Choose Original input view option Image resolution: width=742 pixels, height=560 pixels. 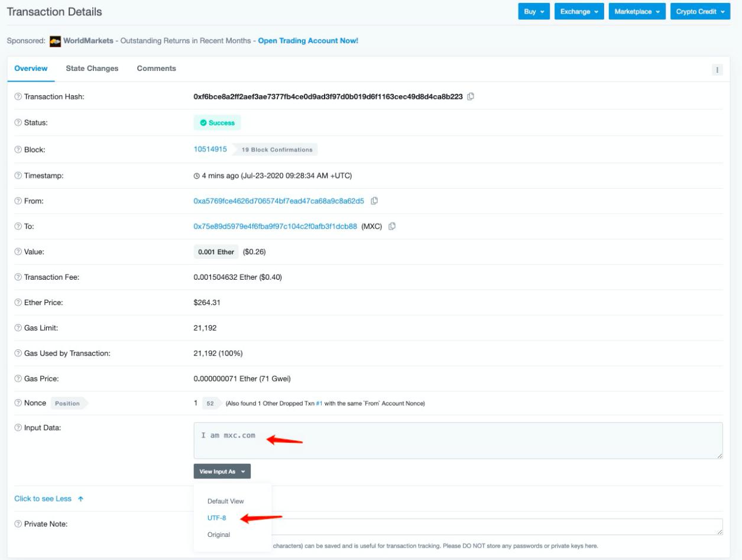[218, 535]
